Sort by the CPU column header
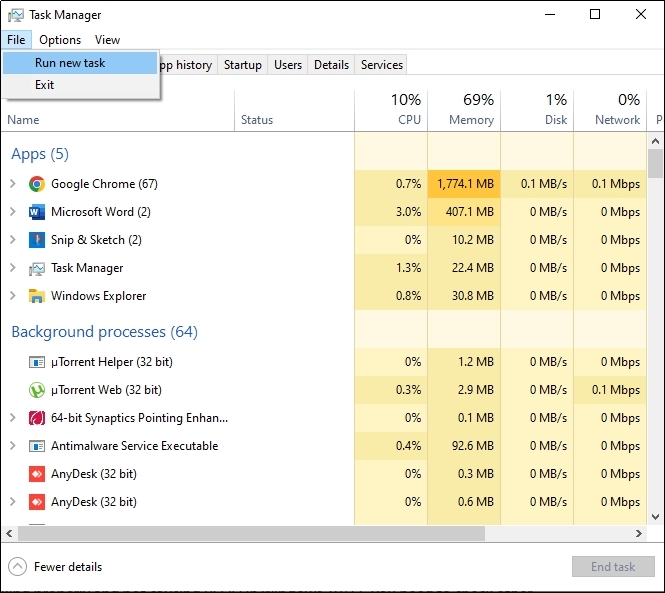 click(x=391, y=110)
